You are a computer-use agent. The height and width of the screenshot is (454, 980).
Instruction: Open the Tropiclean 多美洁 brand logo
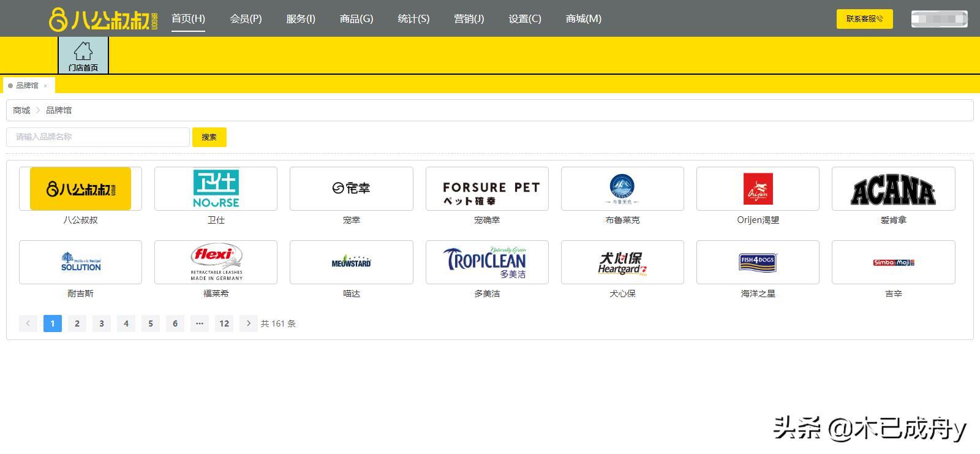coord(487,262)
